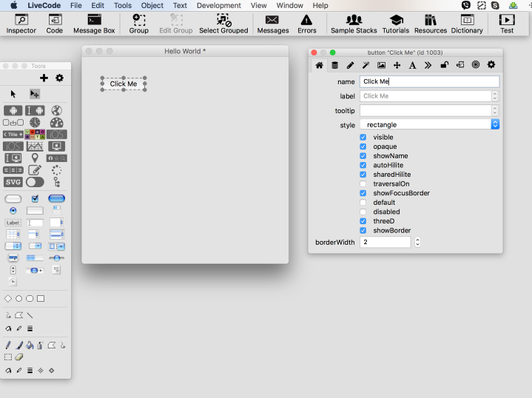Select the Run (browse) pointer tool
This screenshot has height=398, width=532.
(13, 94)
